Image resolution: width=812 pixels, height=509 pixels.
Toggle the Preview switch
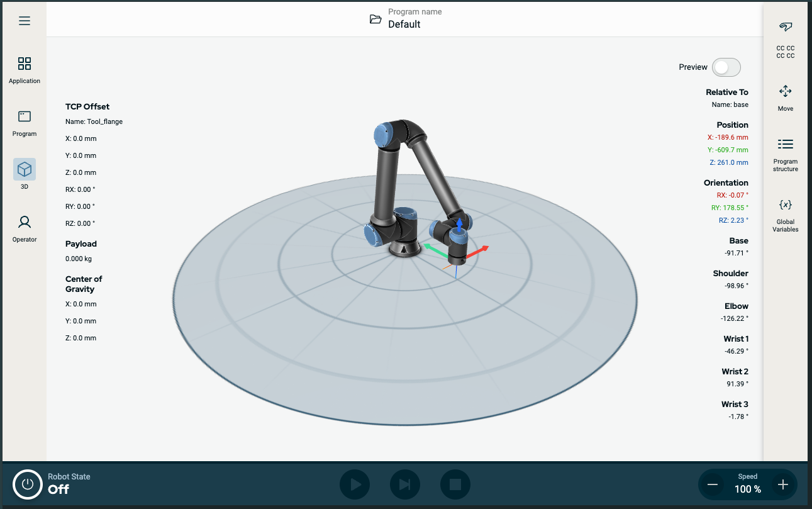[x=726, y=67]
